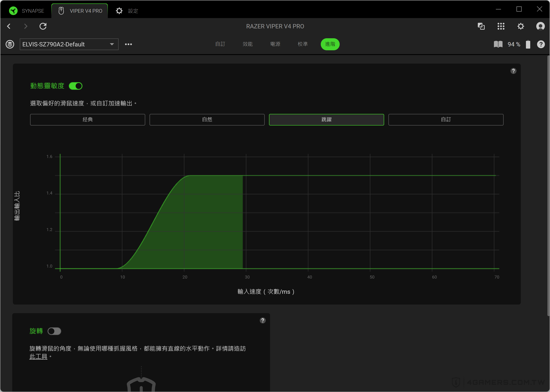Click the battery level icon
Screen dimensions: 550x392
point(528,44)
